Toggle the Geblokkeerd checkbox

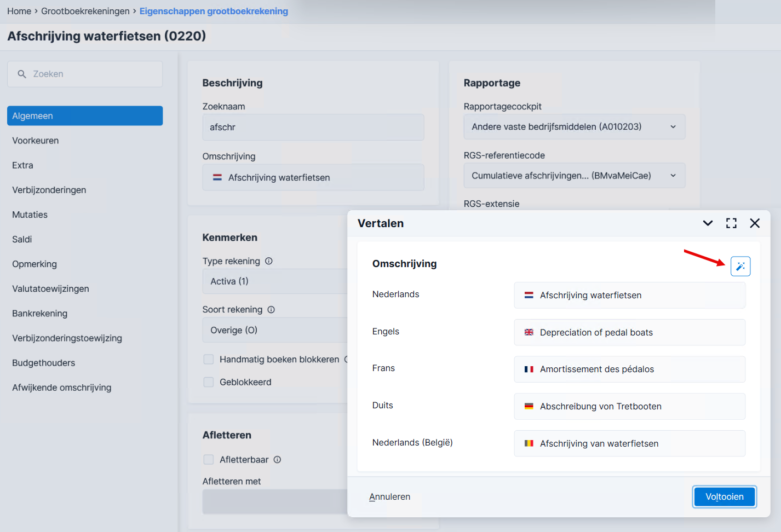click(209, 382)
